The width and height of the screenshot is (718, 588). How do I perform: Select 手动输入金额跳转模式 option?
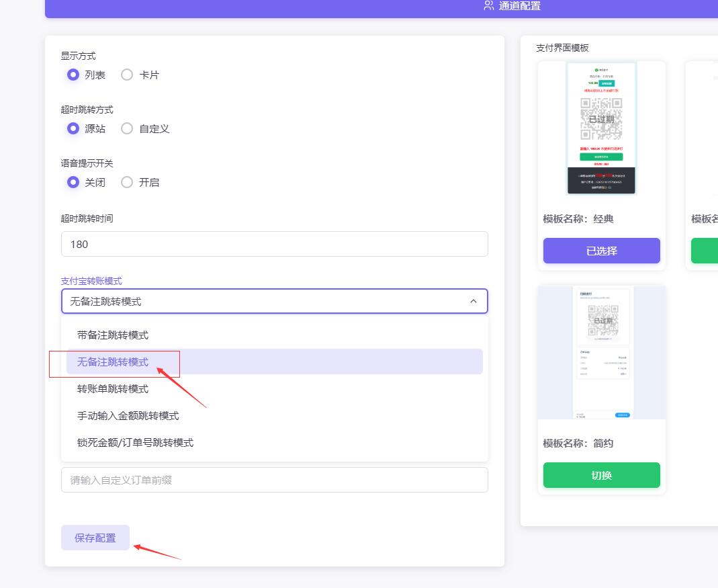[128, 415]
